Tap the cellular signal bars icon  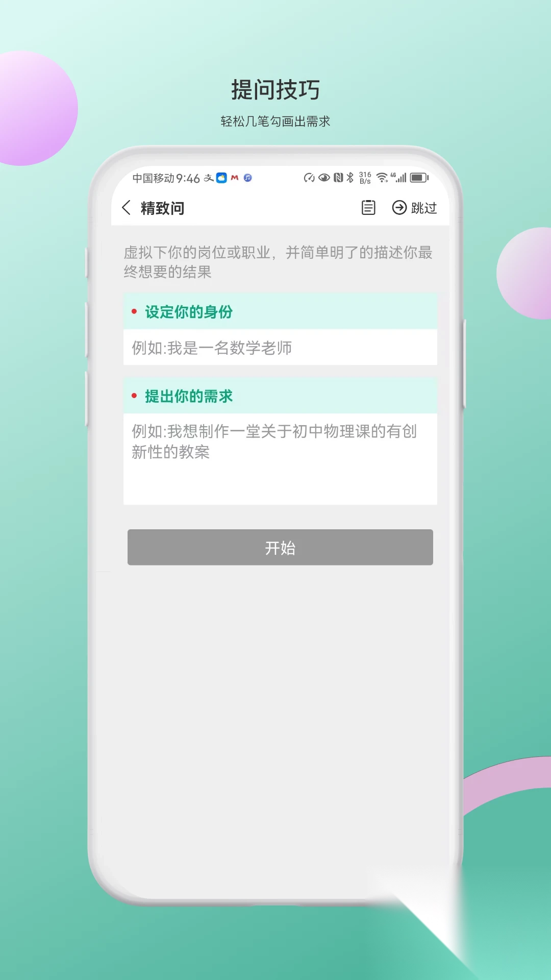pyautogui.click(x=399, y=178)
